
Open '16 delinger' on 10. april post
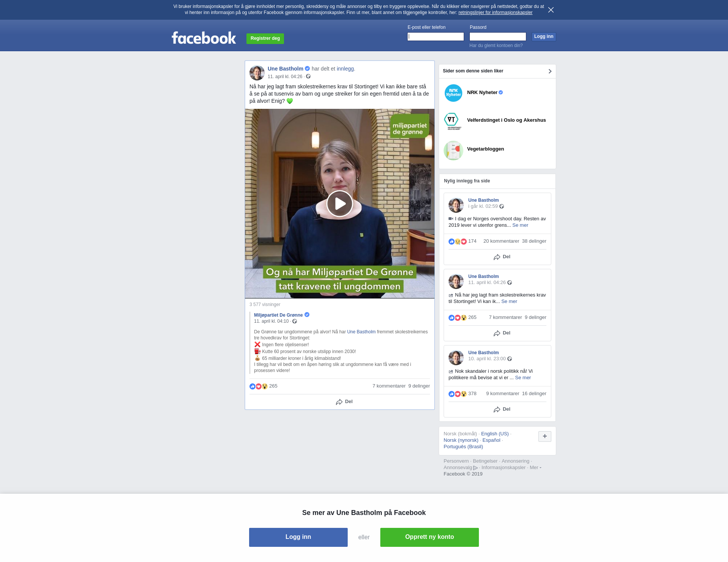(x=534, y=394)
